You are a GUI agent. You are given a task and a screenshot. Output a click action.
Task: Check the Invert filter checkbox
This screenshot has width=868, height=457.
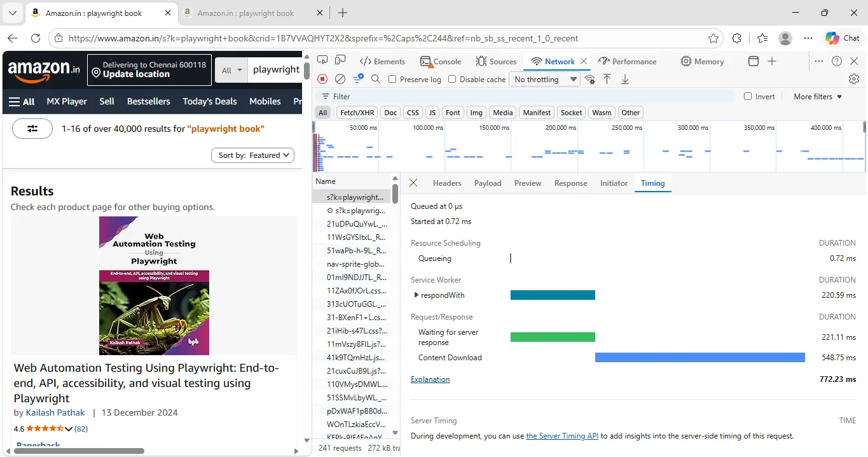click(x=748, y=97)
